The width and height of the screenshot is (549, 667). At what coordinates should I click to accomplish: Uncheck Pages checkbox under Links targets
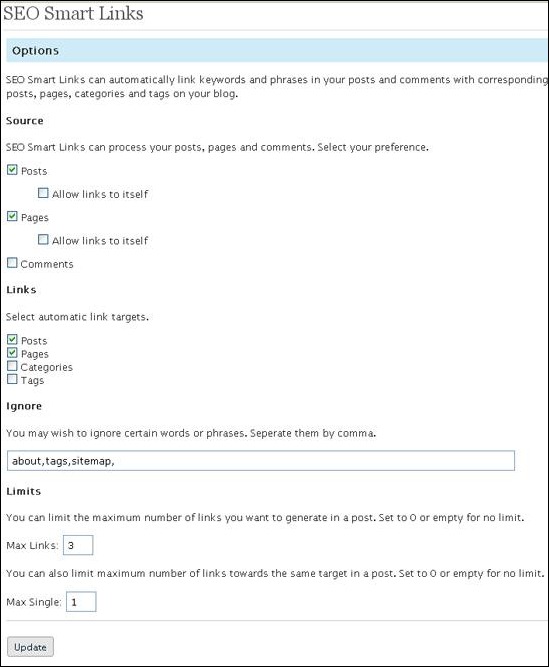click(x=12, y=353)
